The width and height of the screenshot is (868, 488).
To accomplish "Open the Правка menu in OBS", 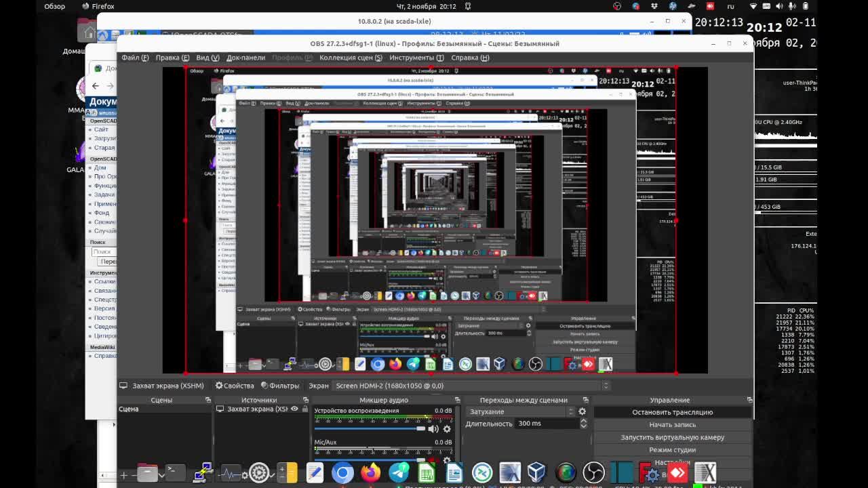I will [x=172, y=58].
